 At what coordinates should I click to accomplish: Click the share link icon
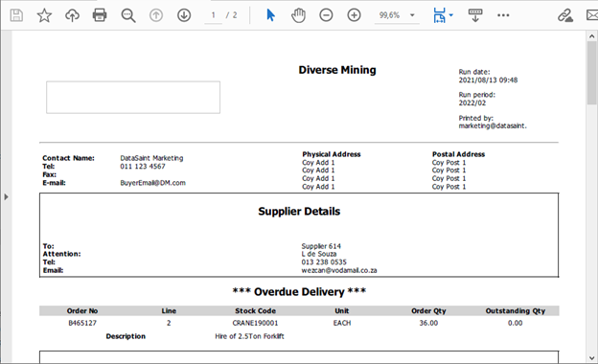coord(565,15)
